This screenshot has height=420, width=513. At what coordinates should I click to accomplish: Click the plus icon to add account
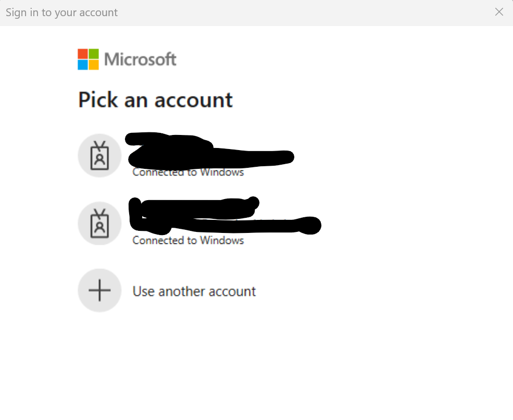(99, 291)
